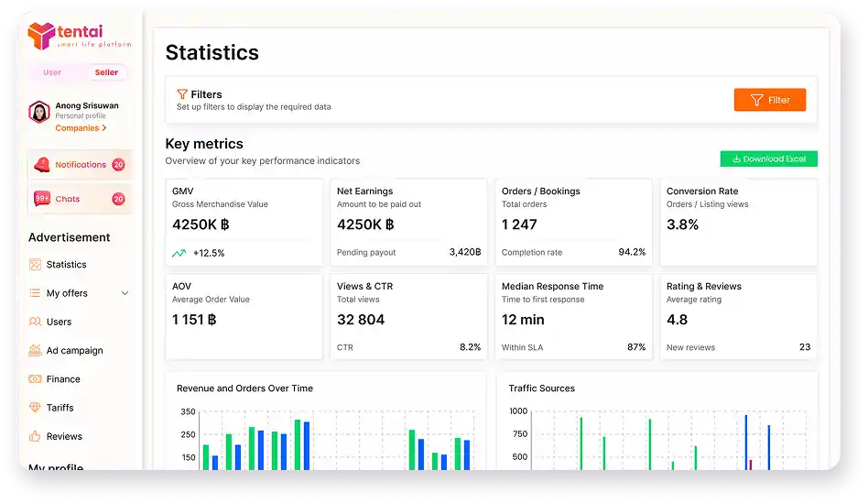Viewport: 868px width, 503px height.
Task: Open the Companies link
Action: [x=81, y=128]
